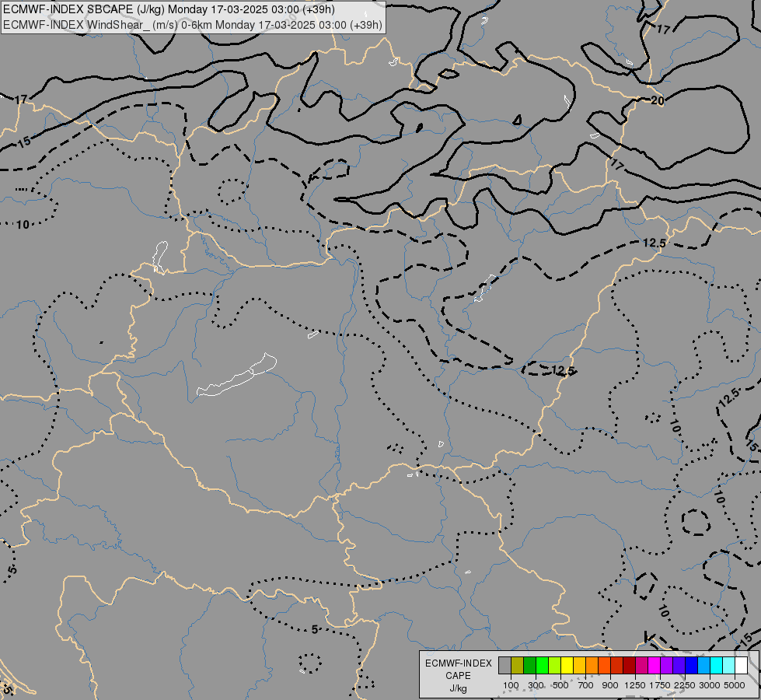Image resolution: width=761 pixels, height=700 pixels.
Task: Click the purple swatch at 1750
Action: click(666, 666)
